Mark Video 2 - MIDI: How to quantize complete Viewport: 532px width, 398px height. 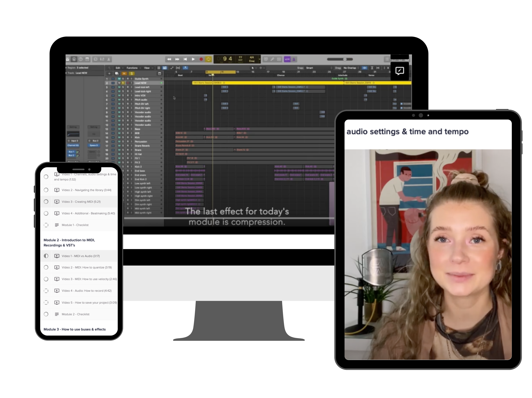(x=46, y=267)
